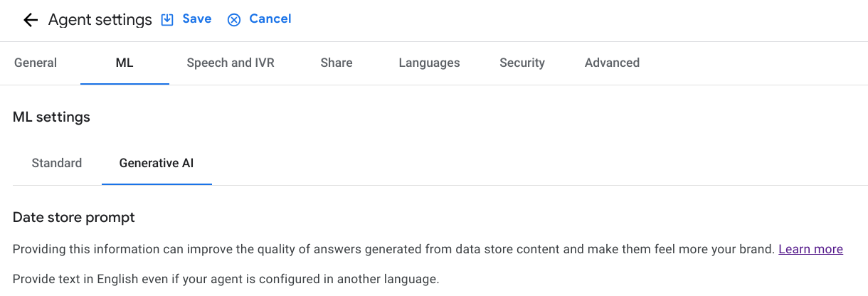The height and width of the screenshot is (296, 868).
Task: Open the Security tab
Action: [x=522, y=63]
